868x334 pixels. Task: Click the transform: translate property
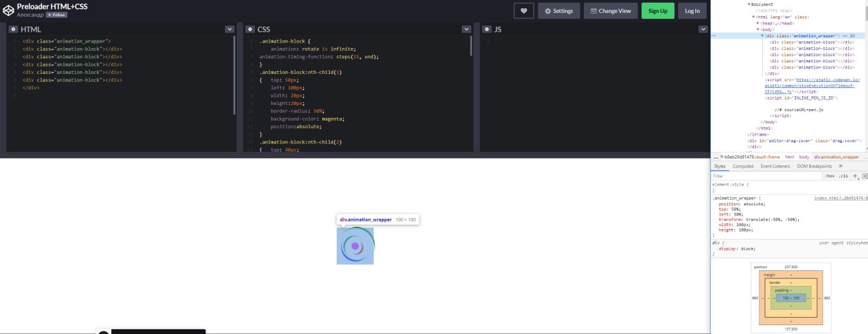(x=759, y=220)
